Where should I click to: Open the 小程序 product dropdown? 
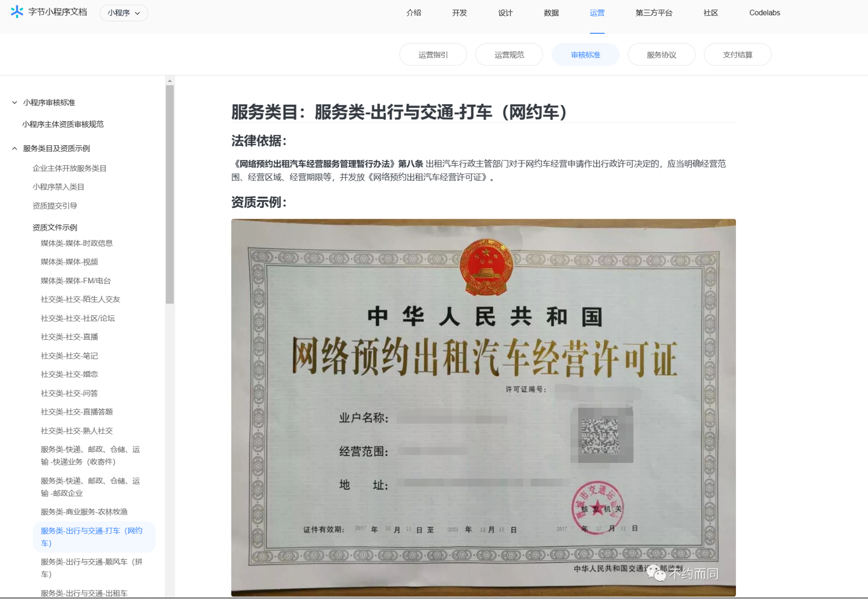pyautogui.click(x=124, y=13)
